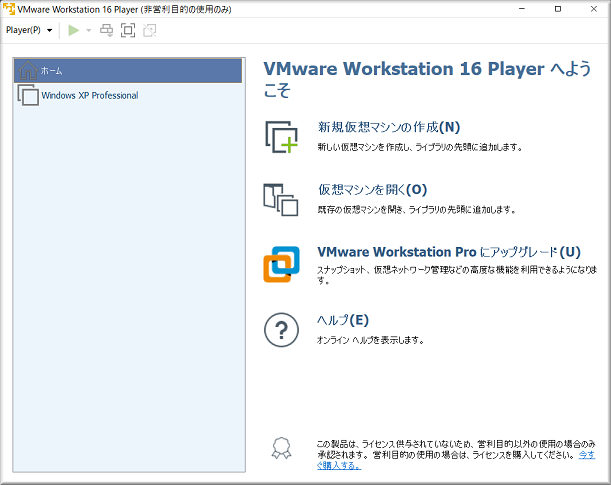This screenshot has width=611, height=485.
Task: Enter full screen mode via toolbar icon
Action: coord(128,30)
